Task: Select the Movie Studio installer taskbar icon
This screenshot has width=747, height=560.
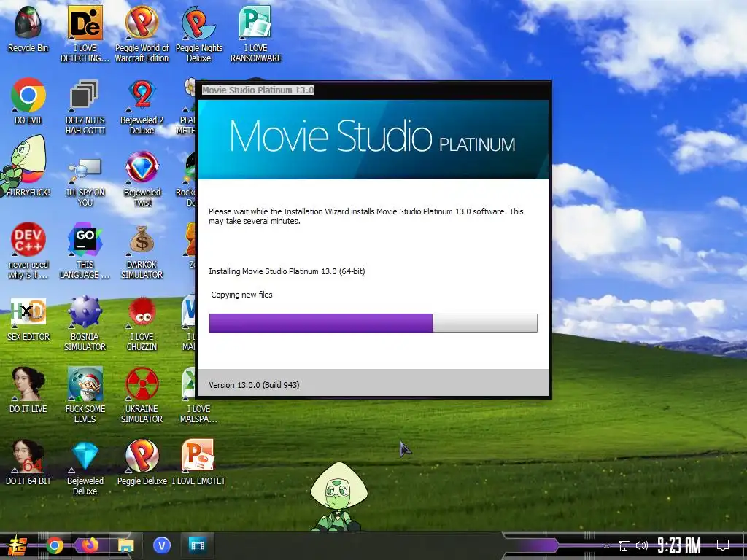Action: [197, 545]
